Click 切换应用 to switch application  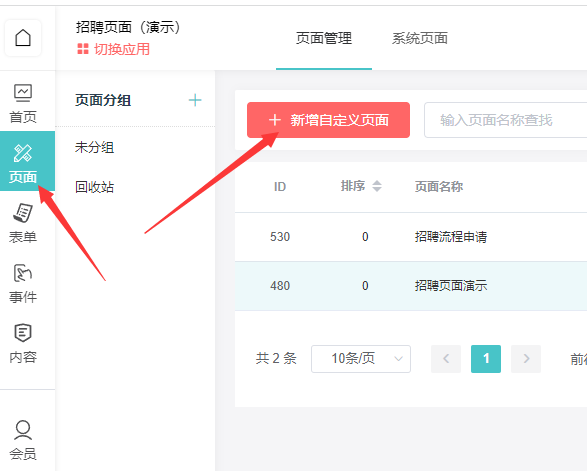pyautogui.click(x=113, y=49)
